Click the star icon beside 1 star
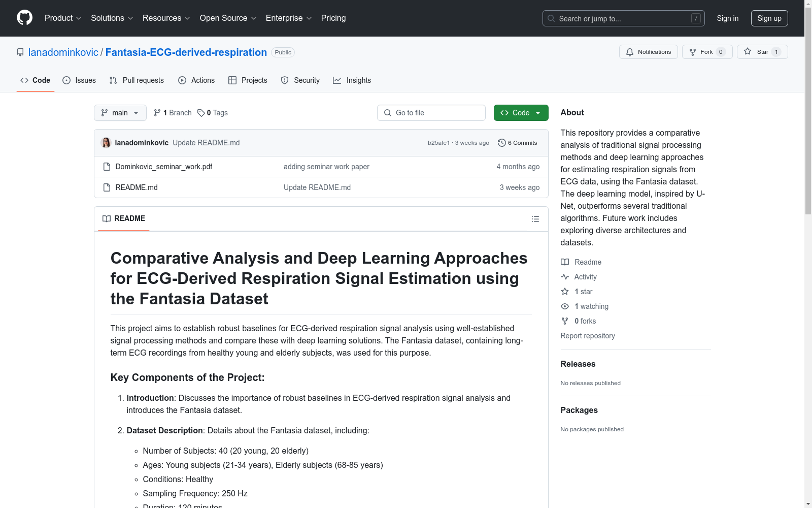The image size is (812, 508). point(565,292)
